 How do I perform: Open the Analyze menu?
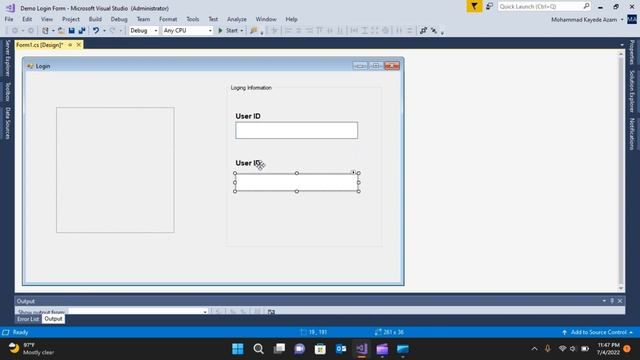point(237,19)
